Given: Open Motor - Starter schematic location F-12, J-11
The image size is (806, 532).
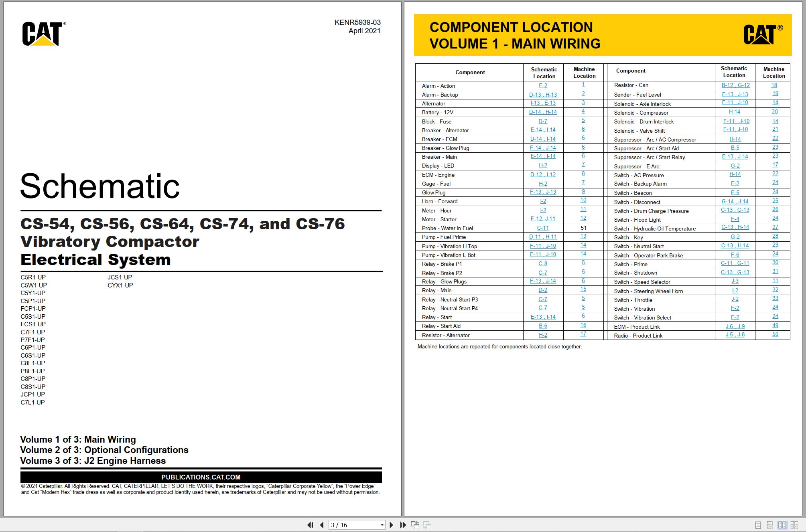Looking at the screenshot, I should (x=543, y=218).
